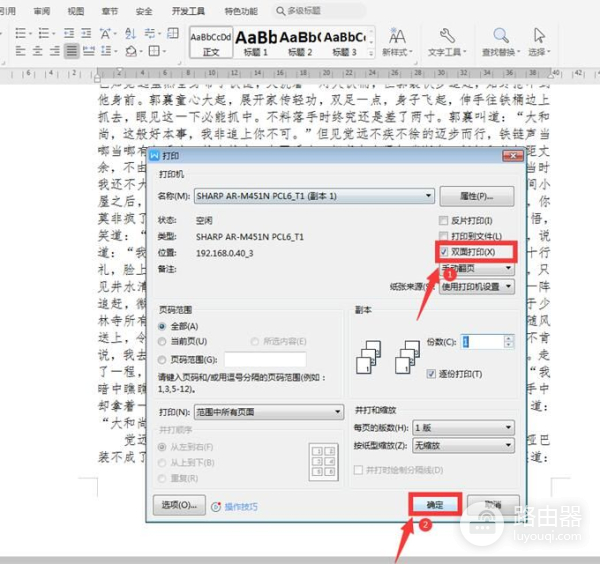
Task: Check 反片打印(I) checkbox
Action: (x=443, y=220)
